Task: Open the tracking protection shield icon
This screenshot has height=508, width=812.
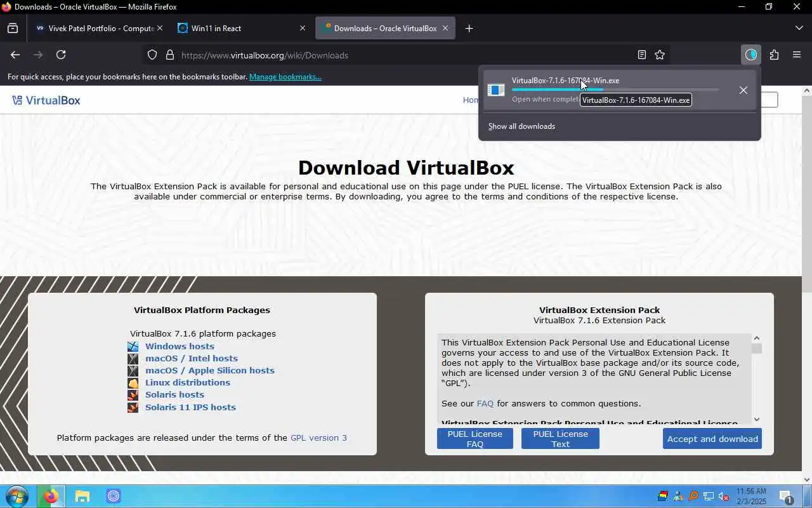Action: pyautogui.click(x=152, y=55)
